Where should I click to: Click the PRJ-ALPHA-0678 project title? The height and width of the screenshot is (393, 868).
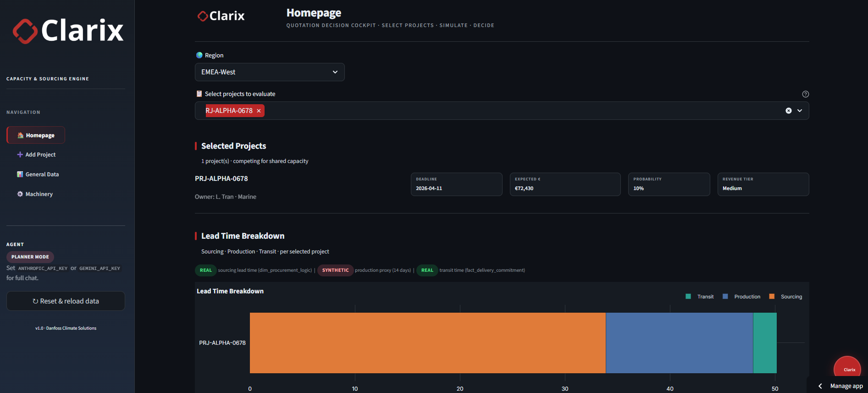[x=221, y=179]
